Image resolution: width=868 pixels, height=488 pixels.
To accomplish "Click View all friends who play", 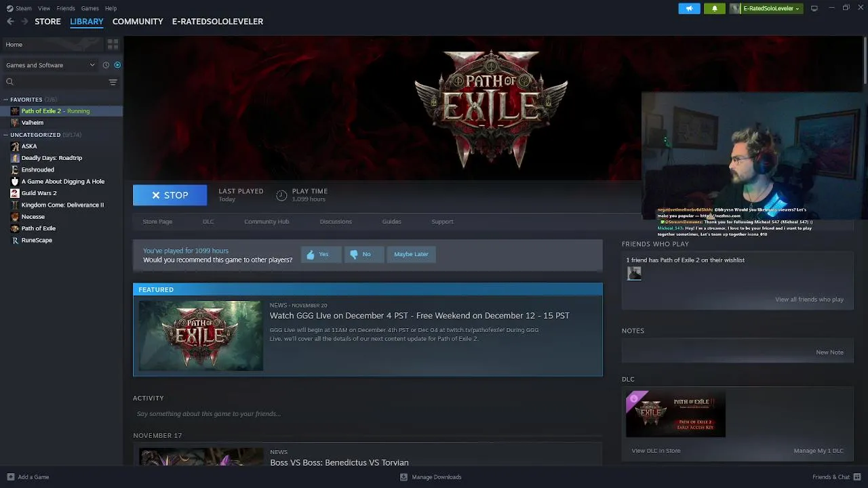I will (x=809, y=300).
